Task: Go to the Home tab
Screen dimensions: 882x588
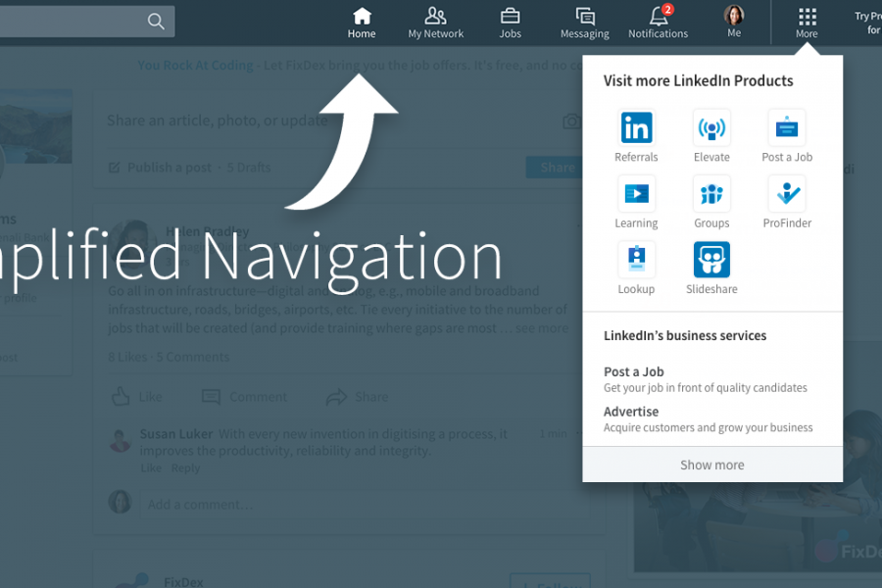Action: coord(361,24)
